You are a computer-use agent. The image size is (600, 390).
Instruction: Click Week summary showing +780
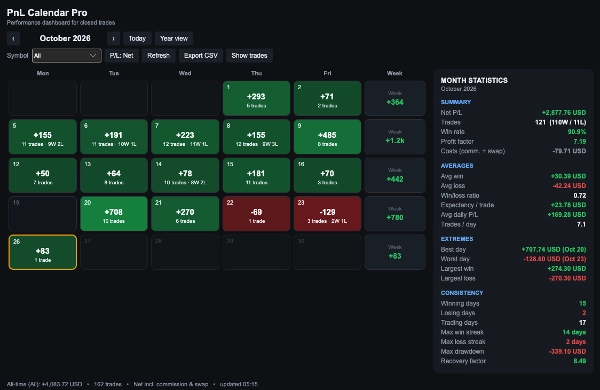(395, 214)
